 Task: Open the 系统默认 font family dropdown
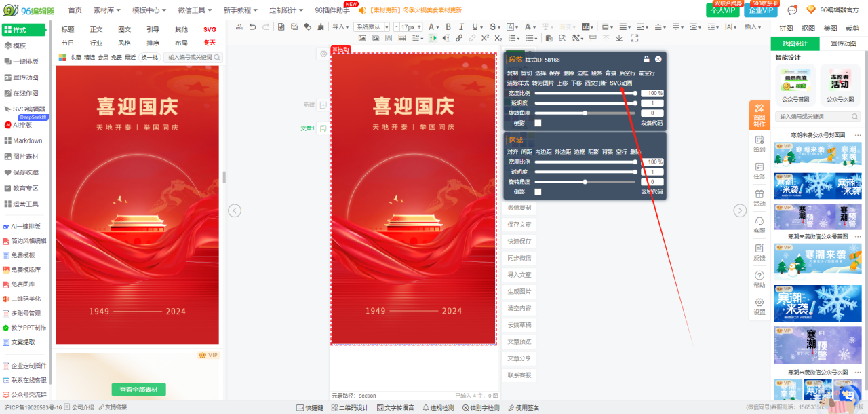[372, 26]
